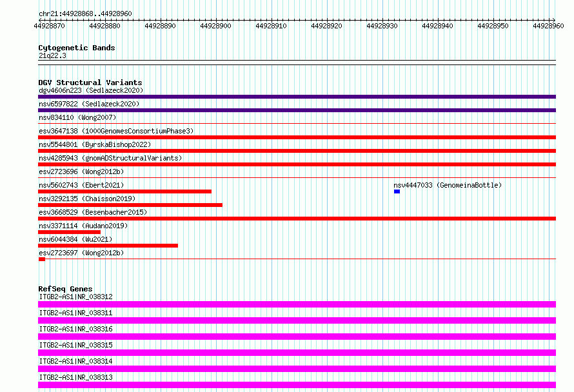Click the Cytogenetic Bands track heading
Screen dimensions: 574x392
click(77, 48)
